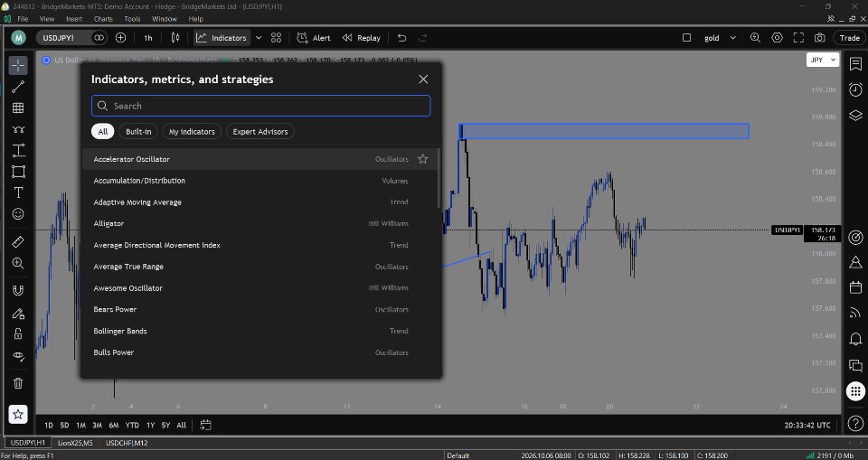Click the undo arrow
868x460 pixels.
pos(401,38)
